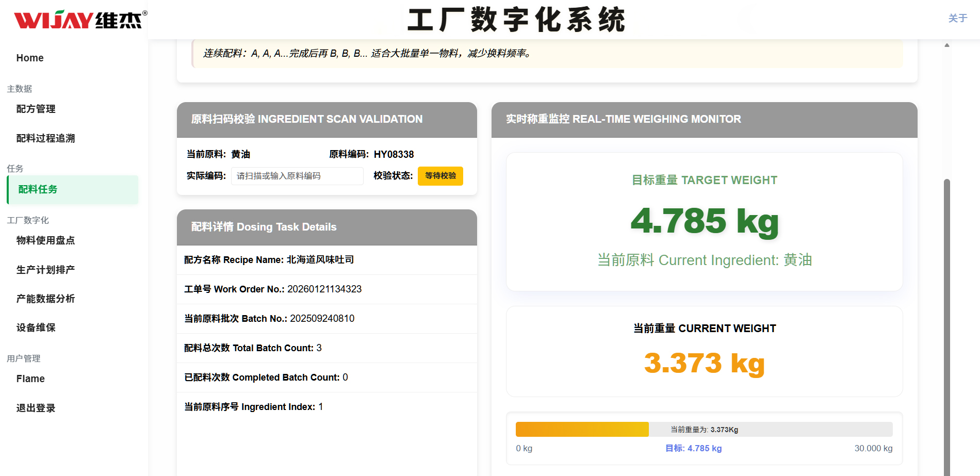980x476 pixels.
Task: Click 退出登录 to log out
Action: (x=36, y=408)
